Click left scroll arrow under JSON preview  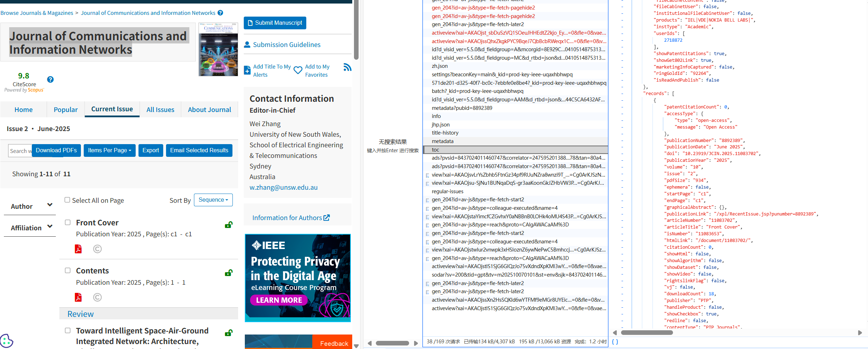(x=615, y=333)
